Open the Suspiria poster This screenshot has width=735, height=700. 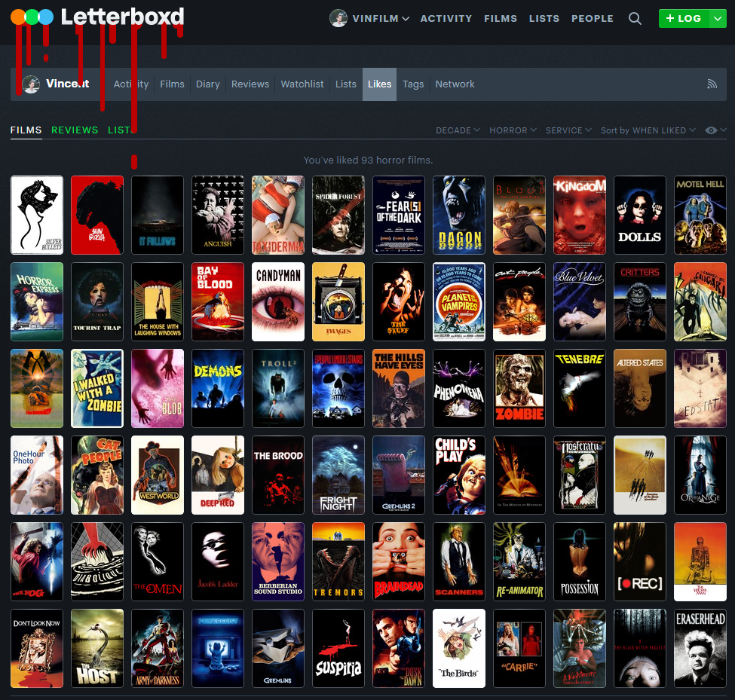[x=338, y=649]
